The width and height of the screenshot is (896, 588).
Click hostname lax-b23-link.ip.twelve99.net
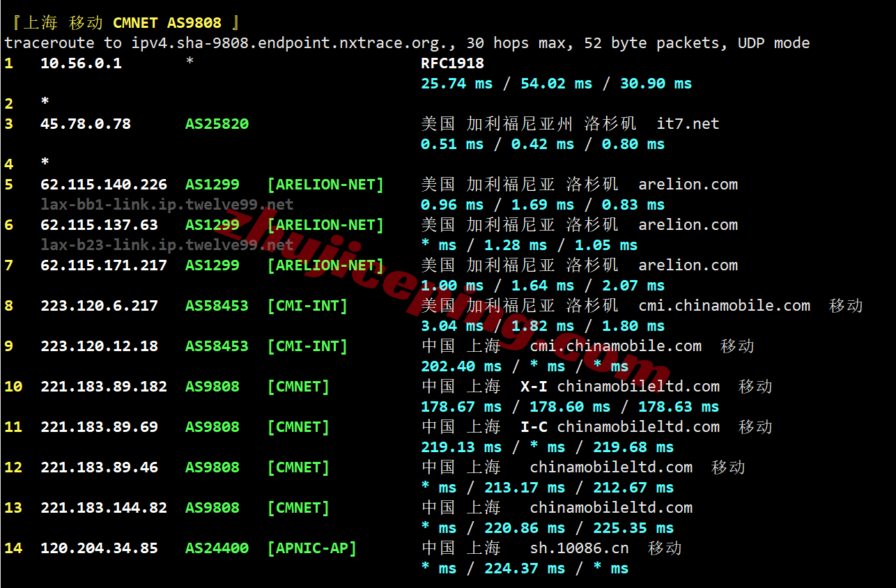(x=167, y=245)
